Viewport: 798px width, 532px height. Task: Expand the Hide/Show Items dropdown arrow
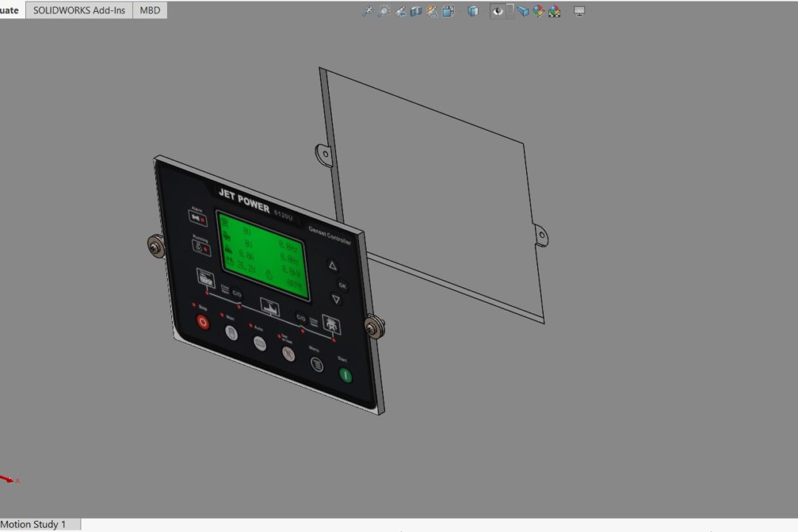(x=510, y=10)
